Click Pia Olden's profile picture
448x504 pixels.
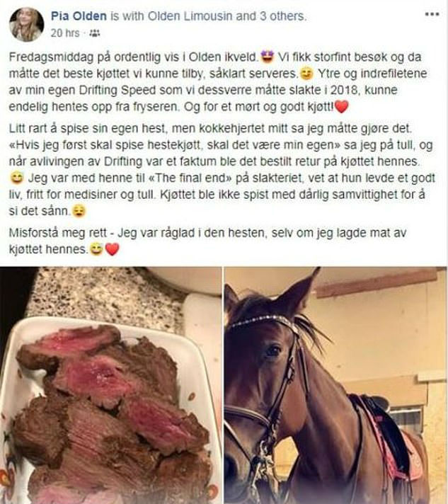point(26,25)
